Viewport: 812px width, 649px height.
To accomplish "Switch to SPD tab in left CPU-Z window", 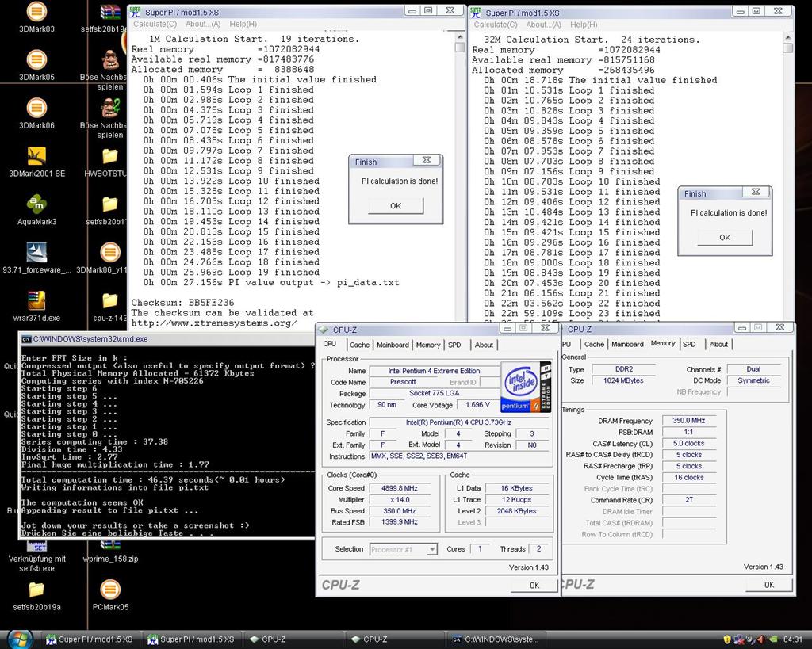I will [x=454, y=345].
